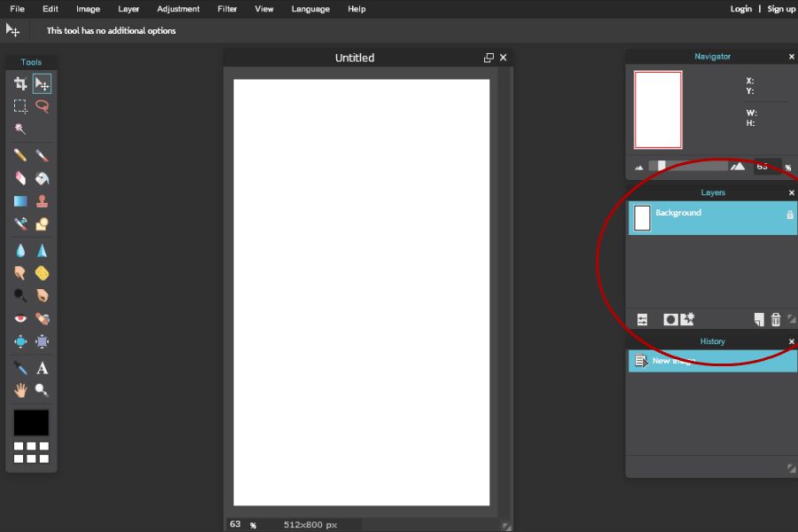The width and height of the screenshot is (798, 532).
Task: Select the Bloat tool
Action: pyautogui.click(x=20, y=341)
